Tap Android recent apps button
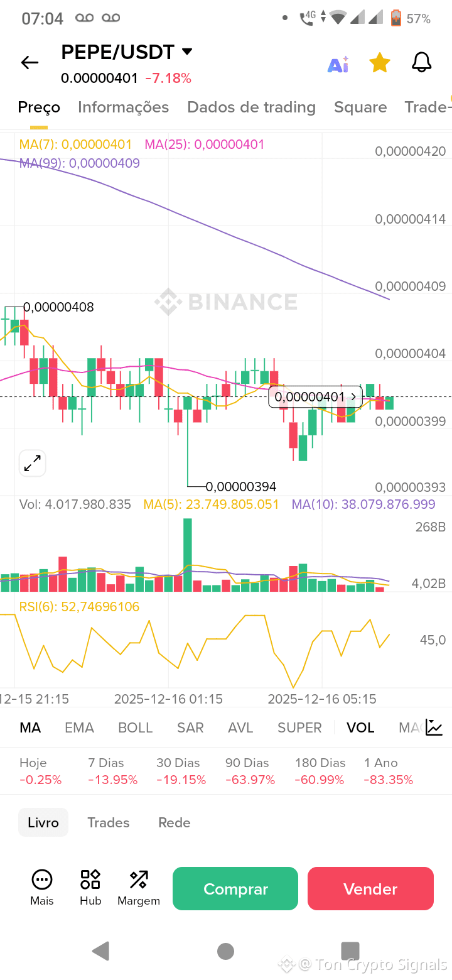This screenshot has height=980, width=452. point(350,951)
